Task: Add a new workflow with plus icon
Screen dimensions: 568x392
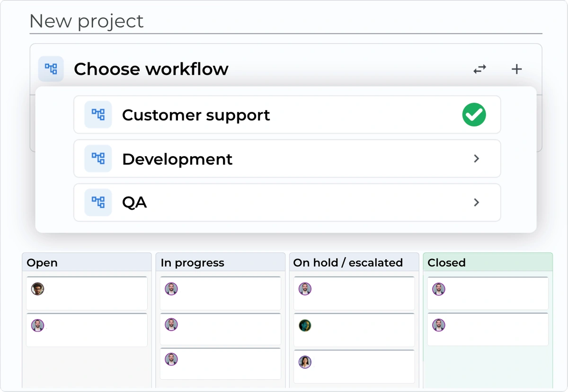Action: pyautogui.click(x=517, y=69)
